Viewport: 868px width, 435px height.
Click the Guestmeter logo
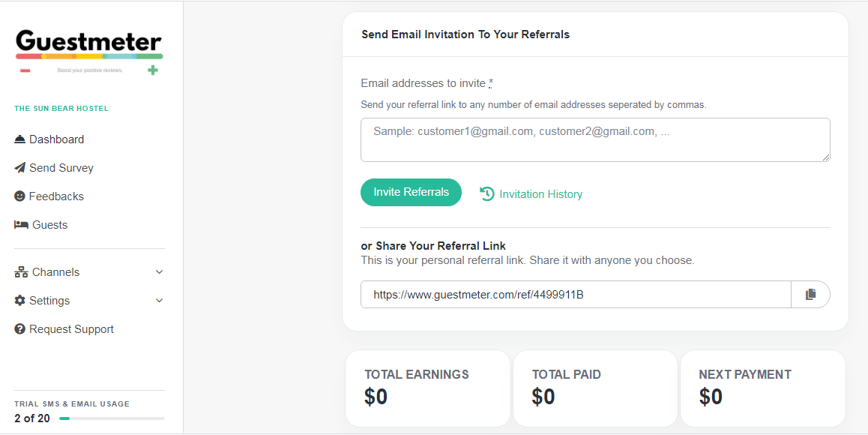coord(89,52)
